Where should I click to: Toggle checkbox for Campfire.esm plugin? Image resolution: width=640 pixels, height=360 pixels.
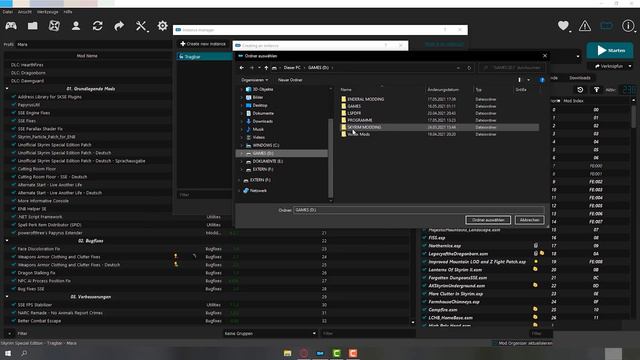[424, 310]
